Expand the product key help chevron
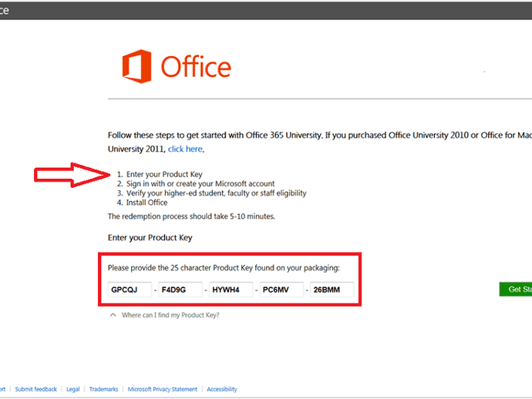Screen dimensions: 532x399 [113, 315]
